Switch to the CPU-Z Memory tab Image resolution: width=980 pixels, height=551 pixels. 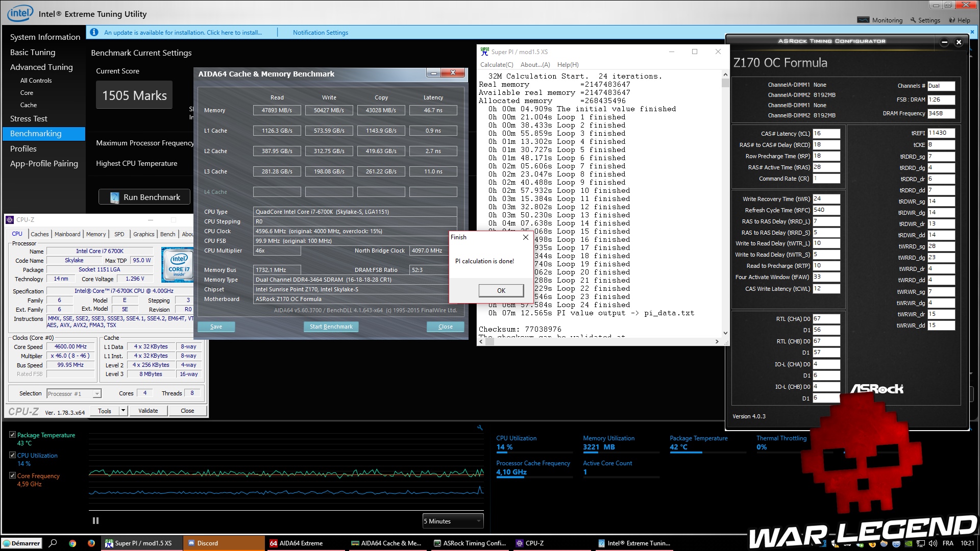coord(96,234)
